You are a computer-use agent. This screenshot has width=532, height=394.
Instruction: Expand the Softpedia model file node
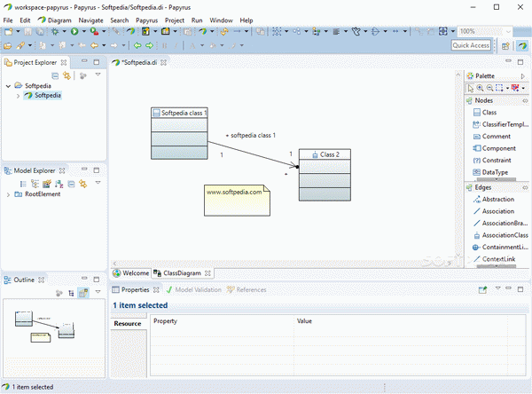click(18, 96)
